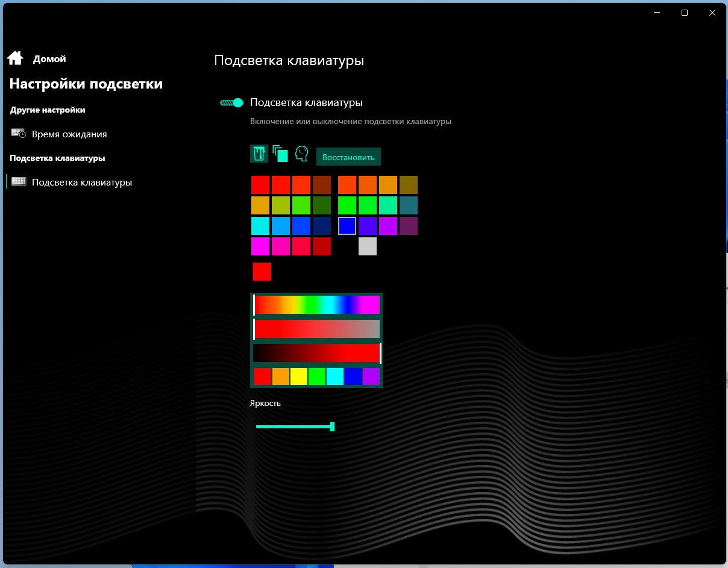Screen dimensions: 728x568
Task: Close the application window
Action: click(712, 12)
